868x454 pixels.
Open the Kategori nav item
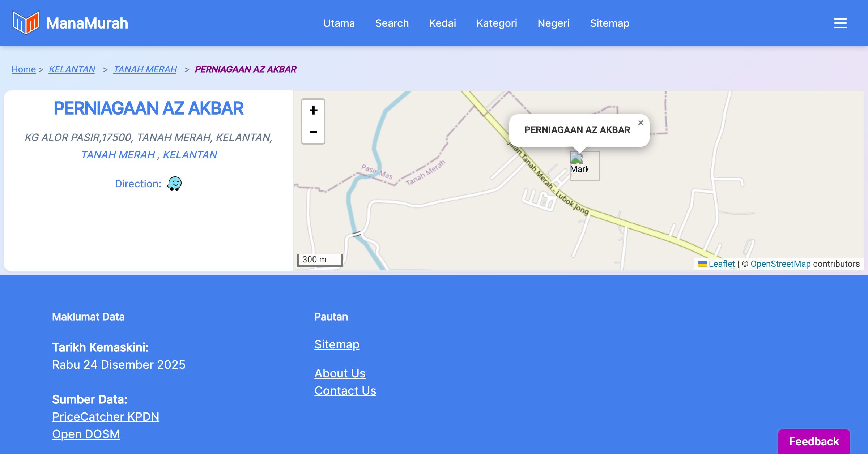pyautogui.click(x=497, y=23)
